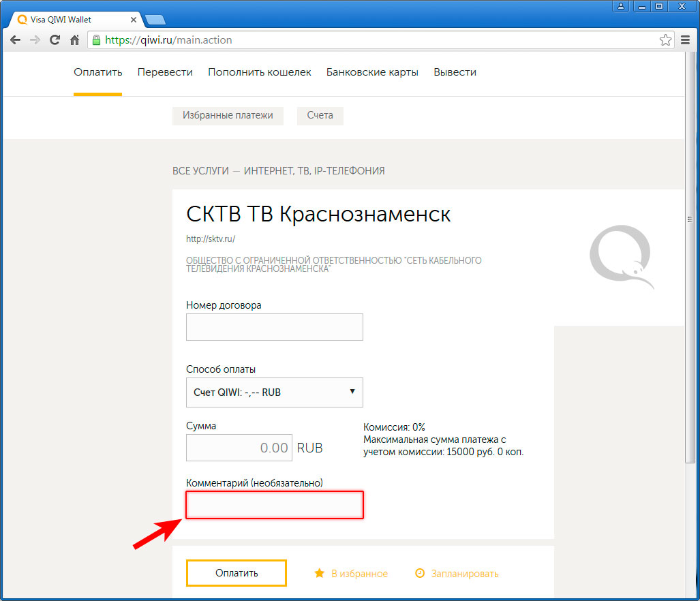The height and width of the screenshot is (601, 700).
Task: Open the Перевести section
Action: pos(165,72)
